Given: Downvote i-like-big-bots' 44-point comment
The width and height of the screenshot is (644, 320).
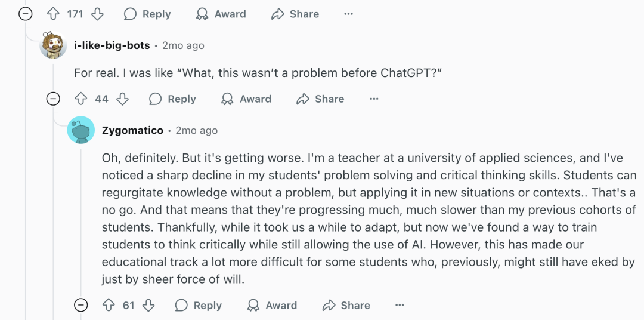Looking at the screenshot, I should tap(123, 99).
